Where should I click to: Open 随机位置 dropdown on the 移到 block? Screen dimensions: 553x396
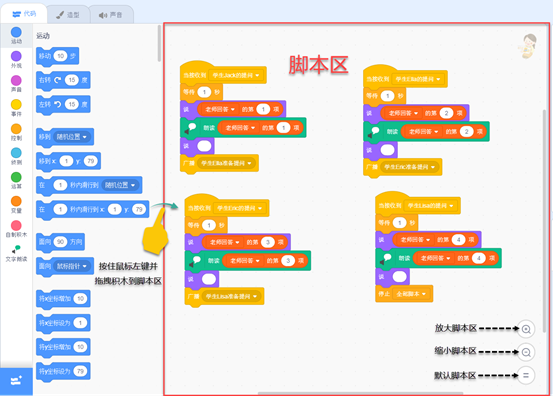point(72,137)
